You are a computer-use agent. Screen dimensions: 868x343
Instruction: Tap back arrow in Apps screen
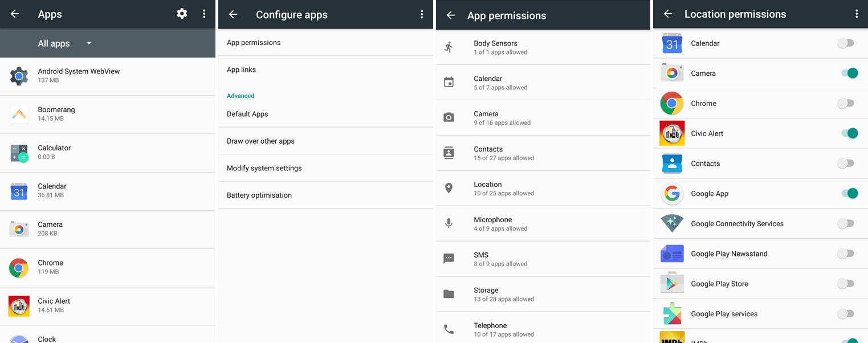tap(15, 14)
